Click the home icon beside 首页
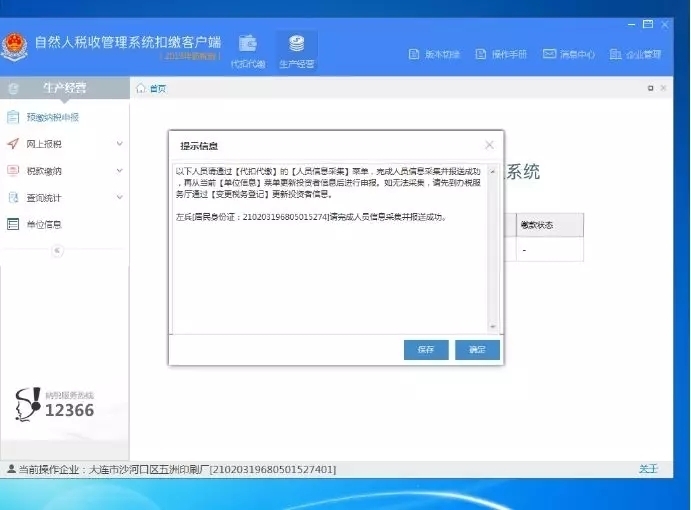Screen dimensions: 691x510 click(141, 89)
